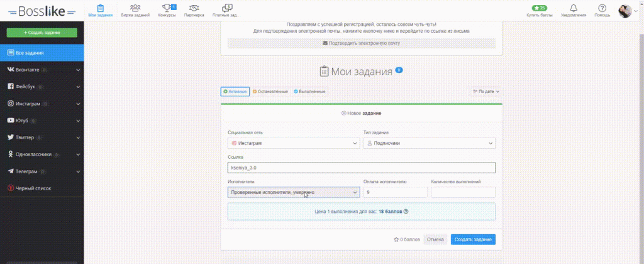The width and height of the screenshot is (644, 264).
Task: Open Исполнители dropdown
Action: point(294,192)
